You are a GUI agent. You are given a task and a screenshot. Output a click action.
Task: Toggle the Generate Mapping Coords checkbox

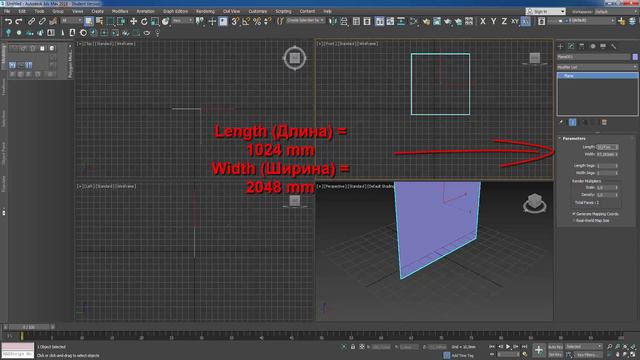click(574, 214)
